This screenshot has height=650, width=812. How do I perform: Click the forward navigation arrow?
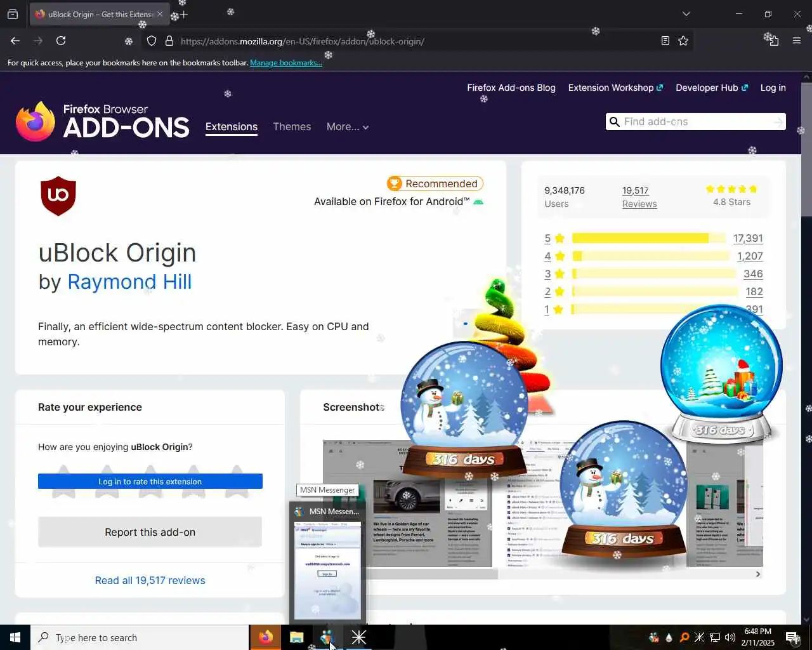tap(38, 41)
